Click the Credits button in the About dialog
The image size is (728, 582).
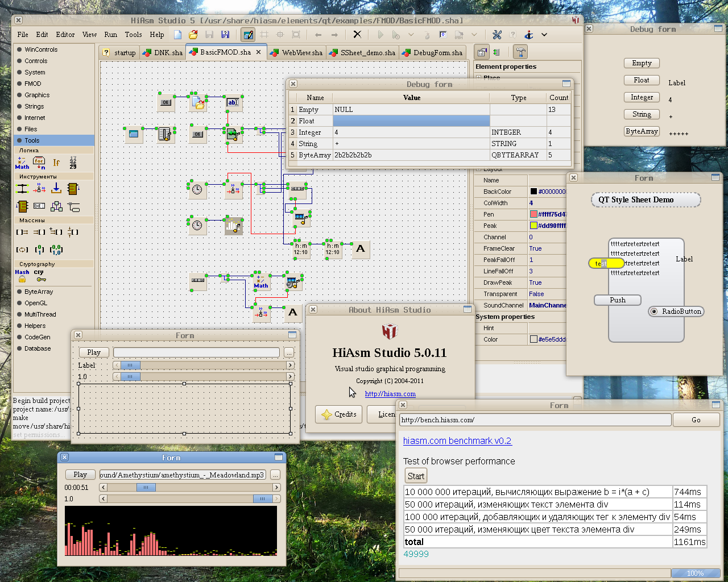point(340,414)
